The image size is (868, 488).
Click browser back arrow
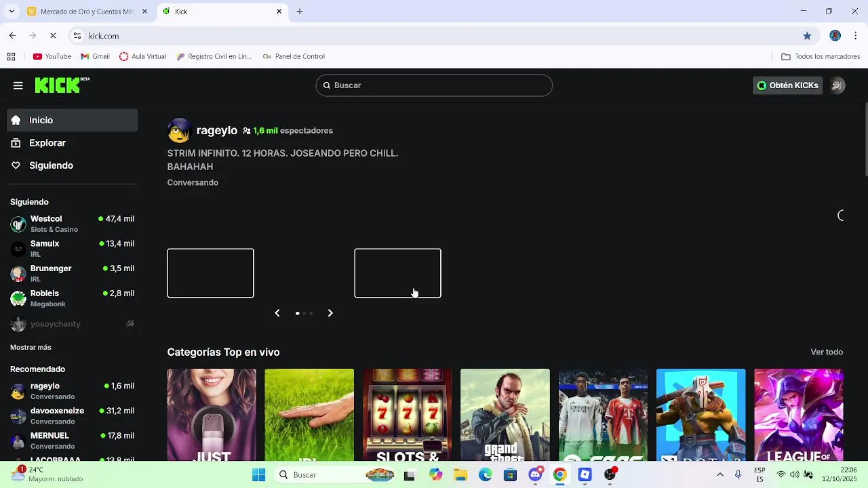pos(12,35)
